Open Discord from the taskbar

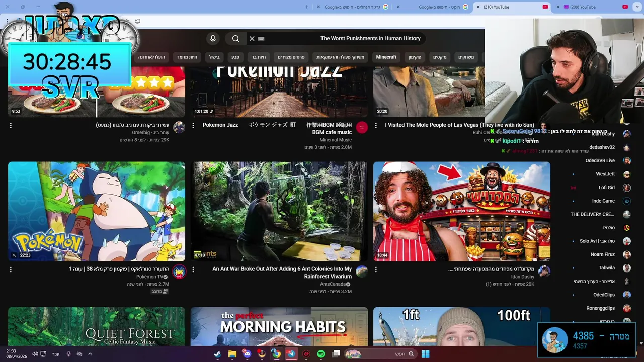pyautogui.click(x=247, y=354)
